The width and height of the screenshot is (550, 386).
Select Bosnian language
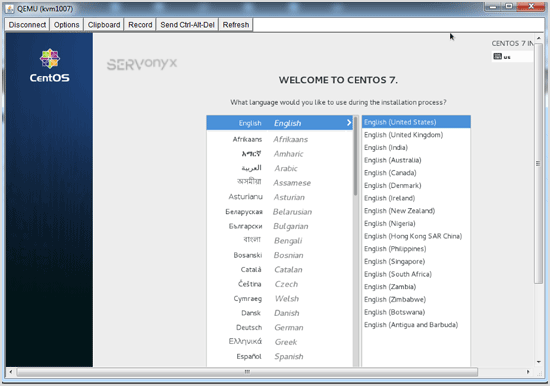click(x=280, y=255)
